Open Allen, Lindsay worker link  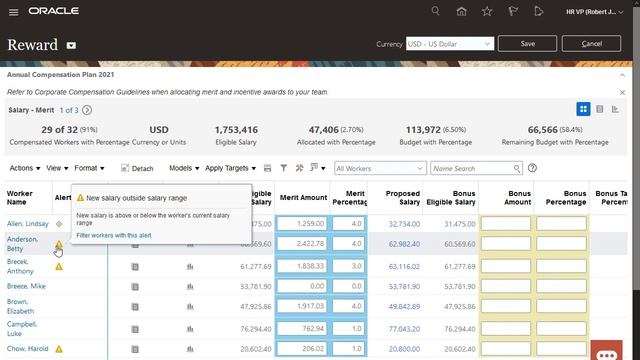click(x=27, y=224)
